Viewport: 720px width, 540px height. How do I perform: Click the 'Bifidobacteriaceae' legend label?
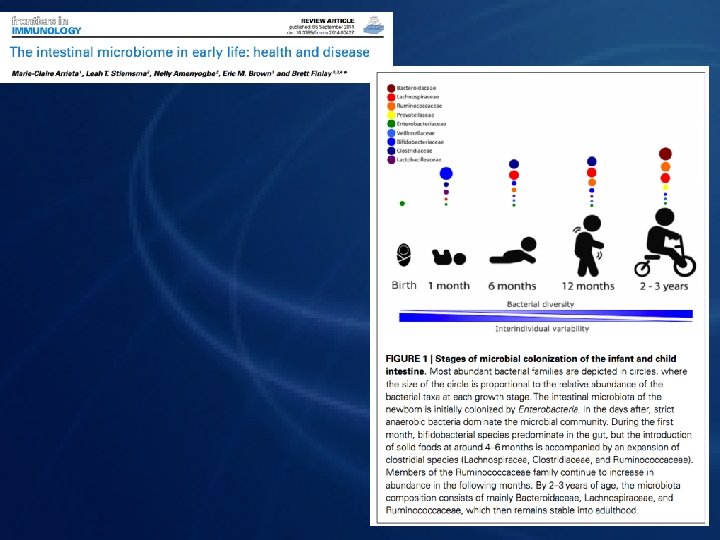(421, 142)
